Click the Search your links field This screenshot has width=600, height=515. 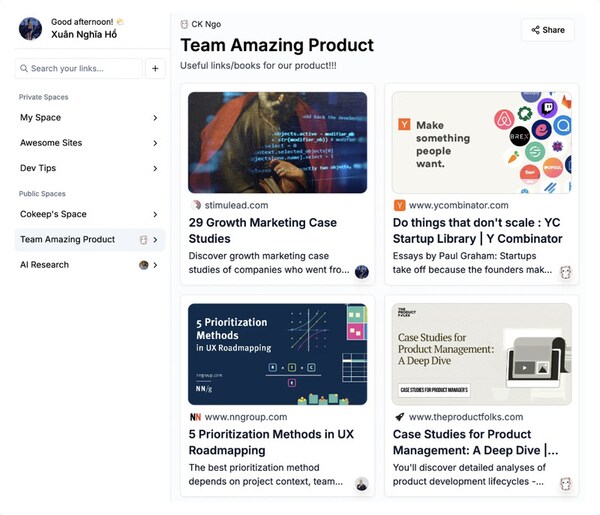point(80,68)
